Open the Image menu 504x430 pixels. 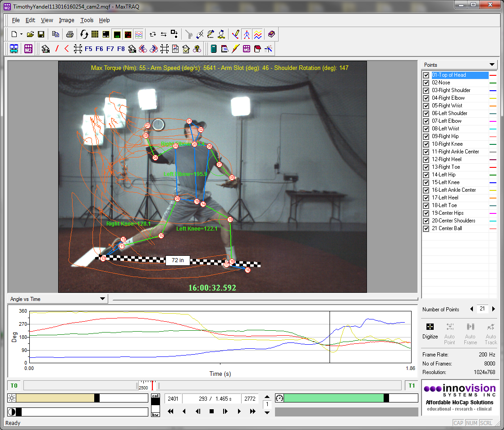pos(67,20)
